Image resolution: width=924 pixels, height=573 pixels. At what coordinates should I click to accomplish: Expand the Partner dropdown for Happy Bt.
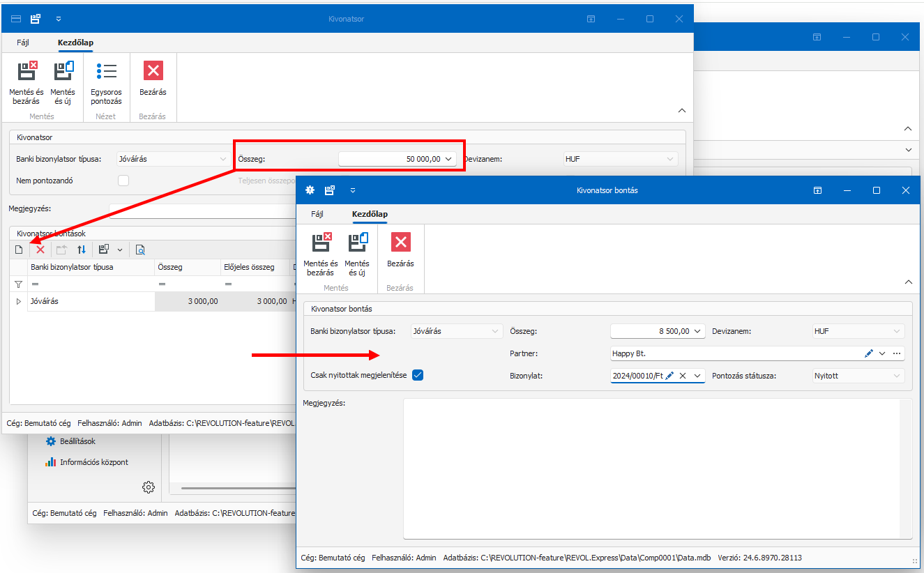pyautogui.click(x=882, y=353)
